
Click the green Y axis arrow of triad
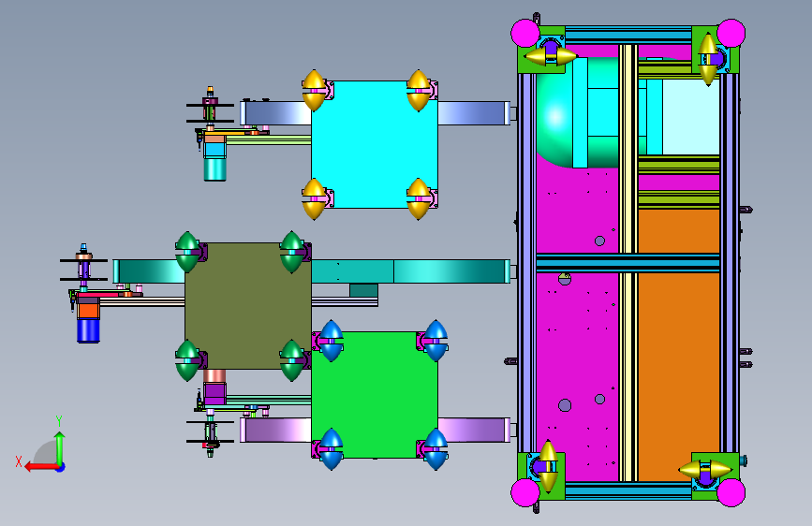point(60,446)
